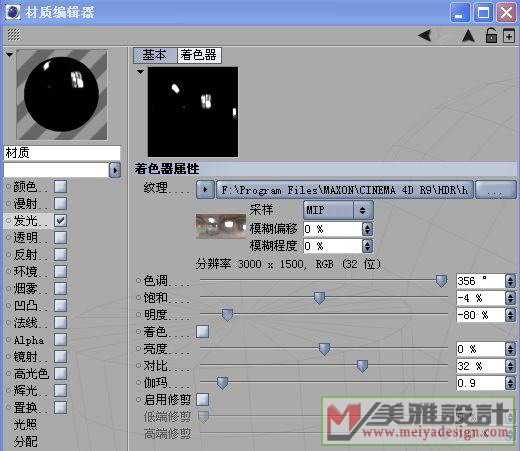Click the new window plus icon
The height and width of the screenshot is (451, 520).
pyautogui.click(x=509, y=36)
